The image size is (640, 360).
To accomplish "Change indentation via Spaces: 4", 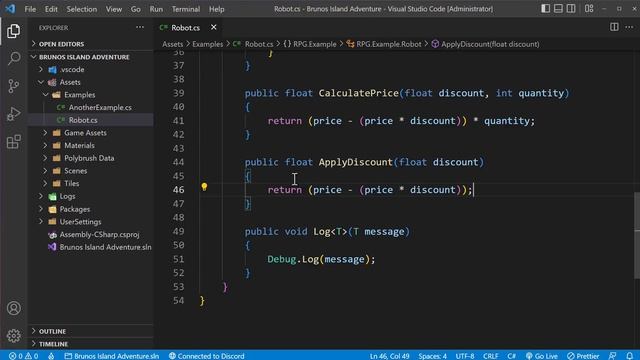I will coord(432,356).
